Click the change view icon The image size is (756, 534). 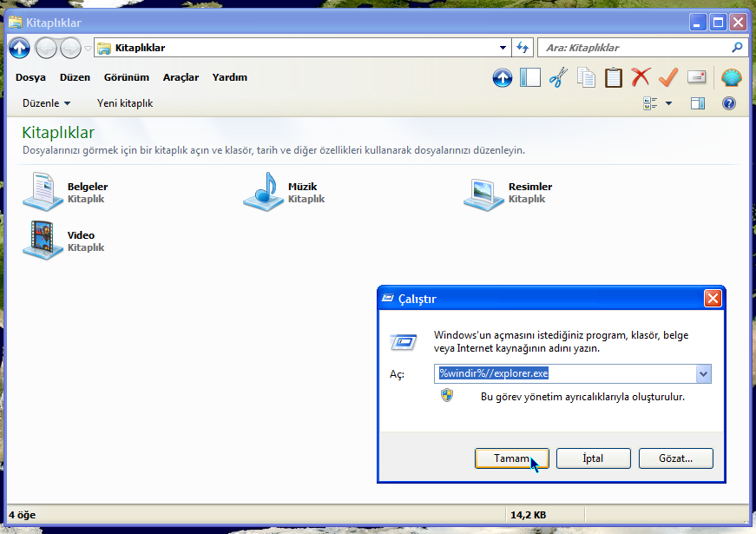click(x=650, y=103)
